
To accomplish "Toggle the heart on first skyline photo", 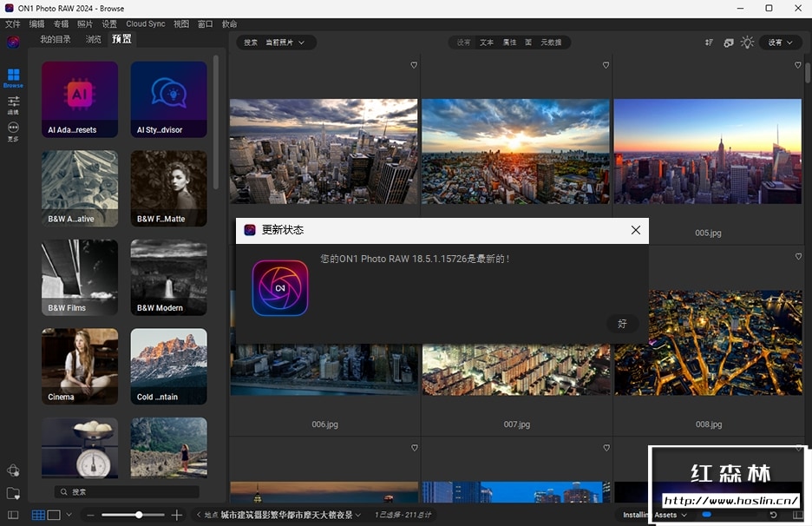I will coord(414,65).
